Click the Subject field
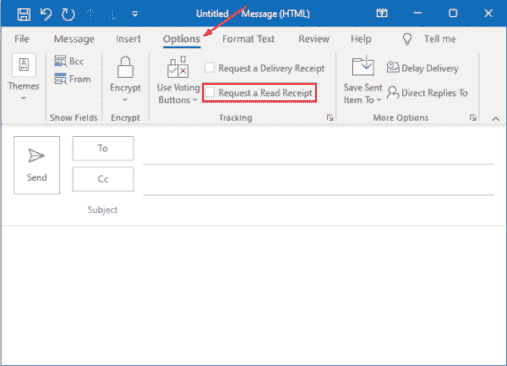The width and height of the screenshot is (507, 366). 318,210
